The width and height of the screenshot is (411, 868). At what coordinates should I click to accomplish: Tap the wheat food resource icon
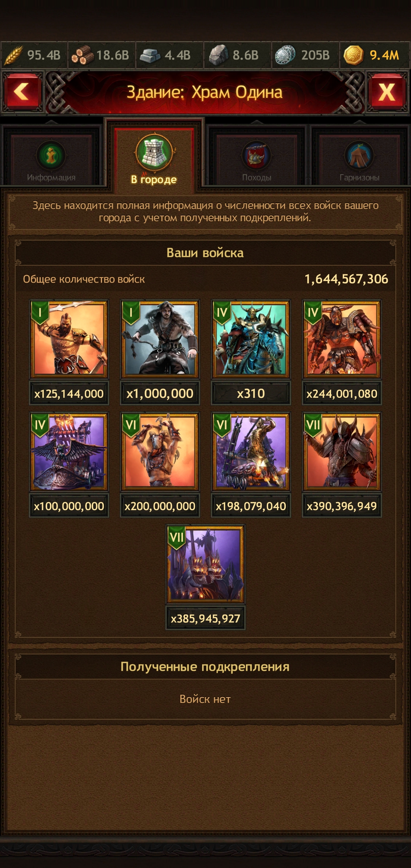point(13,55)
